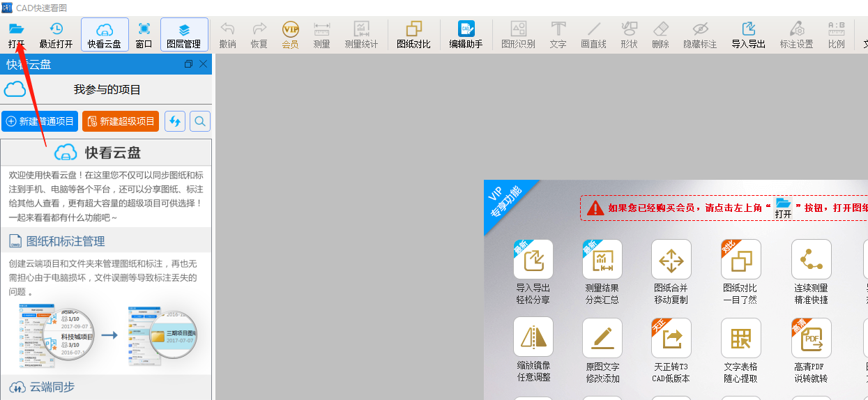Open the 最近打开 recent files list
Image resolution: width=868 pixels, height=400 pixels.
coord(56,35)
